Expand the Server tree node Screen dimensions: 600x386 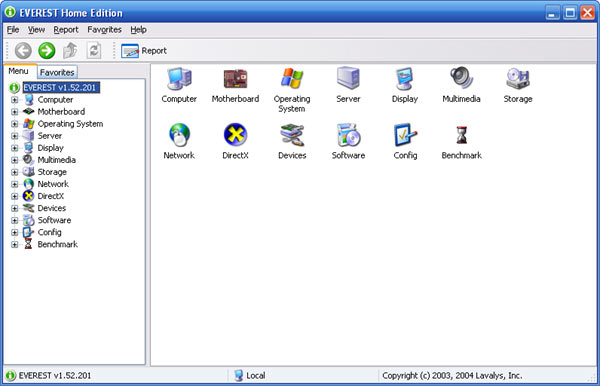[15, 136]
